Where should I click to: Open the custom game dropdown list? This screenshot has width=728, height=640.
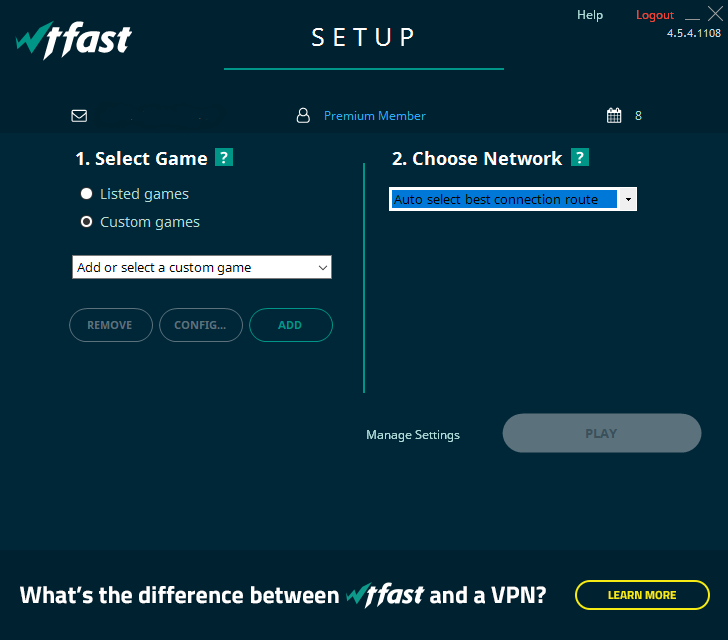pos(202,267)
